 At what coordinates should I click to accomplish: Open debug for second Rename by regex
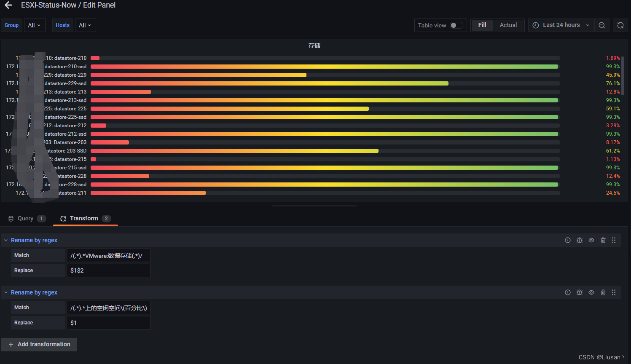point(580,292)
